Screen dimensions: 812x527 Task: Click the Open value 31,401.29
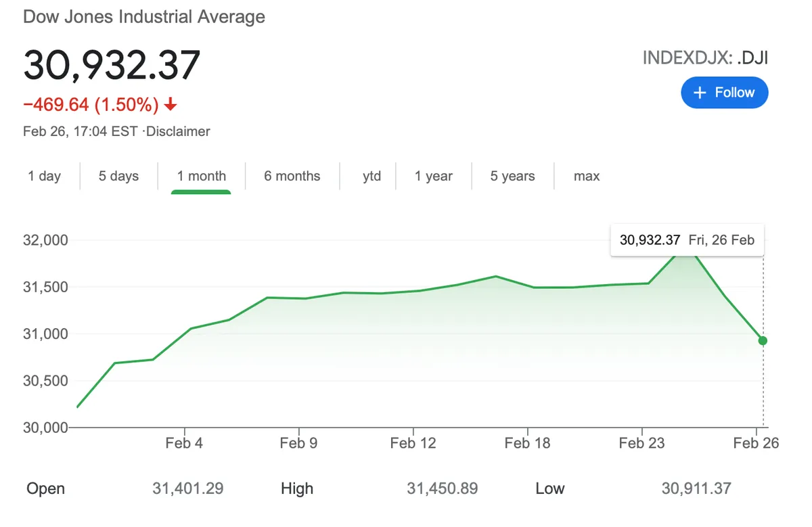tap(189, 488)
